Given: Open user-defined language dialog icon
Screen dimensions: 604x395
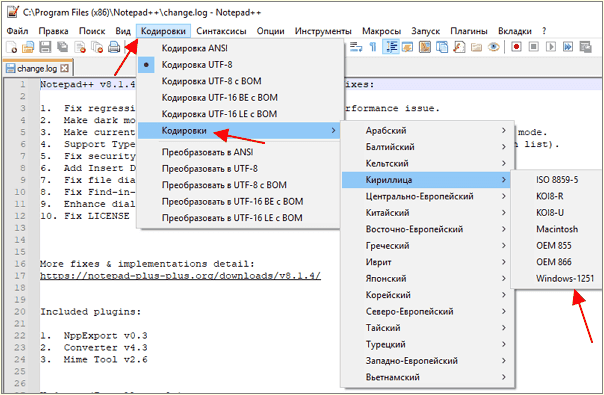Looking at the screenshot, I should 408,47.
